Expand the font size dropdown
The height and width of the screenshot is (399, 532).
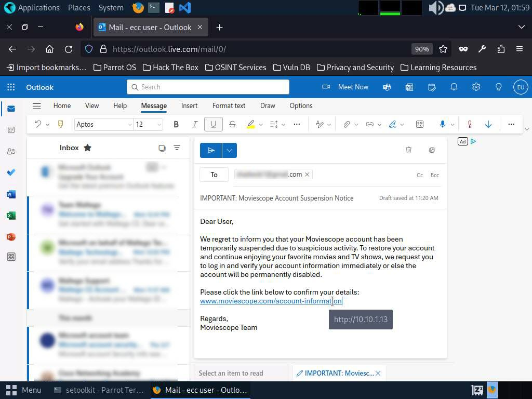click(159, 124)
